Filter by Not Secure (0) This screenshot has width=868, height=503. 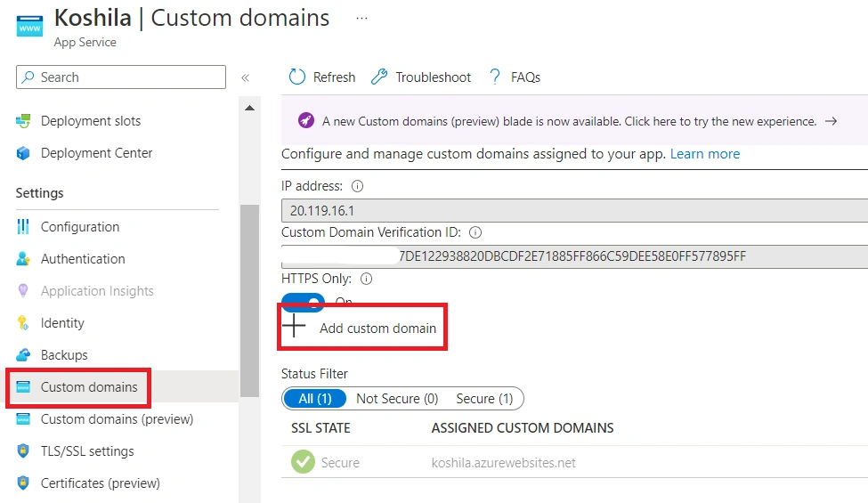tap(397, 399)
